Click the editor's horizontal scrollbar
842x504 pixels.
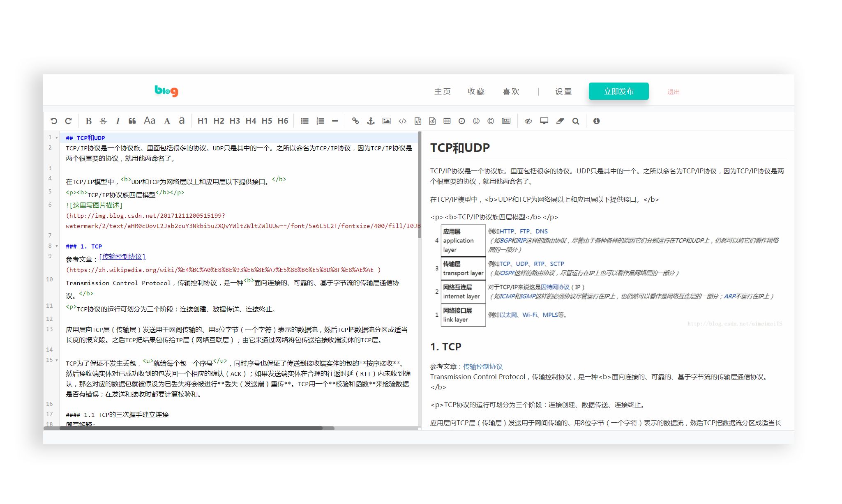click(x=191, y=428)
